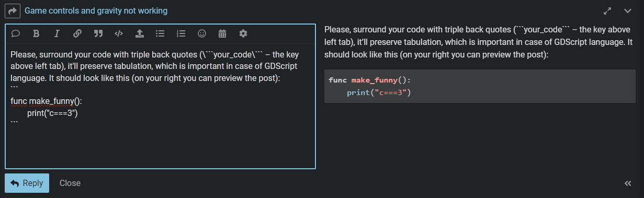Open the emoji picker
This screenshot has height=198, width=644.
point(201,33)
